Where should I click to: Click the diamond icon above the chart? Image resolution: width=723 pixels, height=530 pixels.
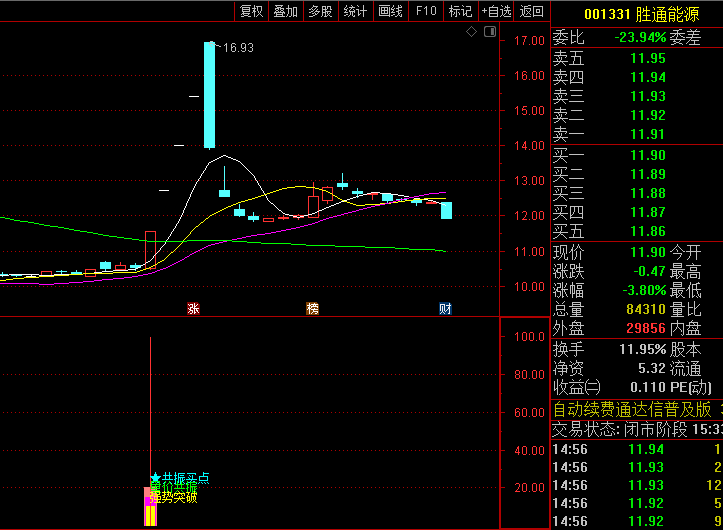(472, 33)
